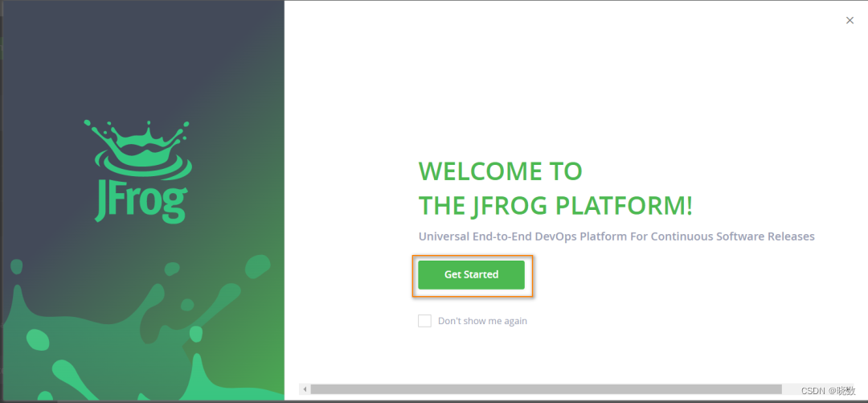Enable the Don't show me again checkbox
This screenshot has height=403, width=868.
[424, 321]
